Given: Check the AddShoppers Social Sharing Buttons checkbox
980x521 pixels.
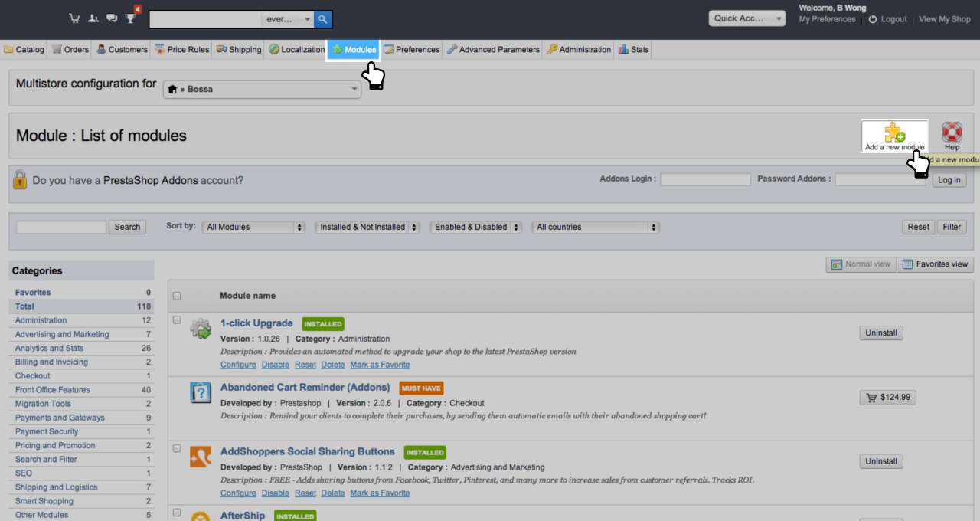Looking at the screenshot, I should point(178,447).
